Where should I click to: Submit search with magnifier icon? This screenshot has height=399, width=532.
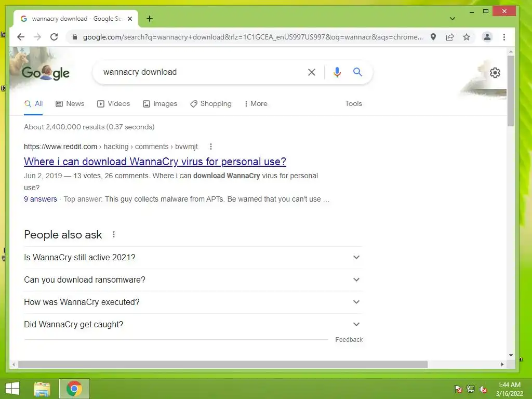[357, 72]
